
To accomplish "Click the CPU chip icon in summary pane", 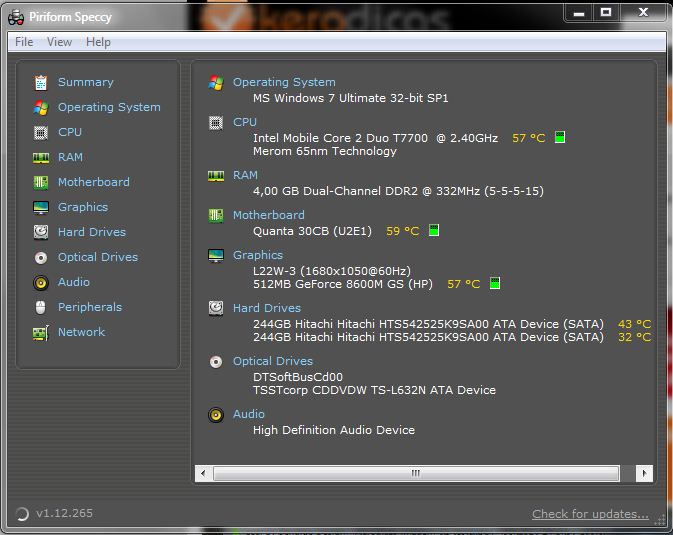I will click(x=215, y=123).
